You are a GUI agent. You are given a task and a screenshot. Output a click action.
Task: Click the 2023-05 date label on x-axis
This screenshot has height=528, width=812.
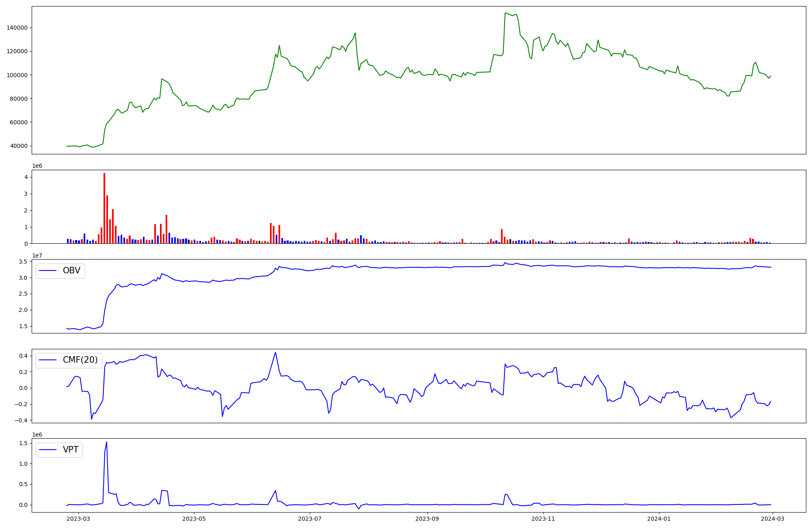[194, 519]
